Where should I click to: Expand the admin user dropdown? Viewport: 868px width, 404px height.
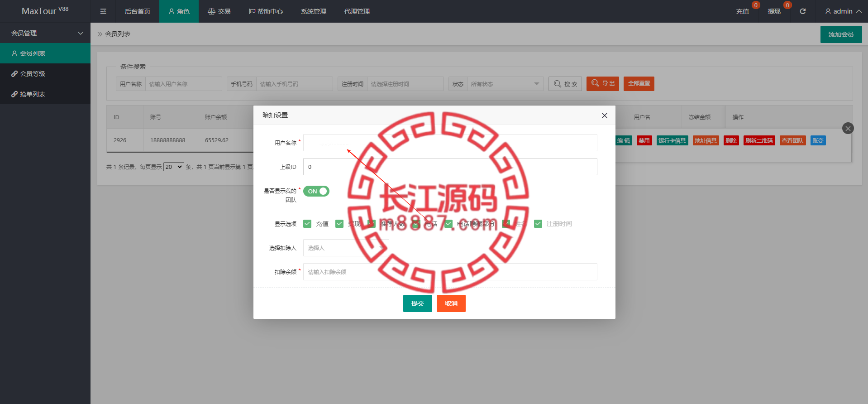tap(843, 11)
